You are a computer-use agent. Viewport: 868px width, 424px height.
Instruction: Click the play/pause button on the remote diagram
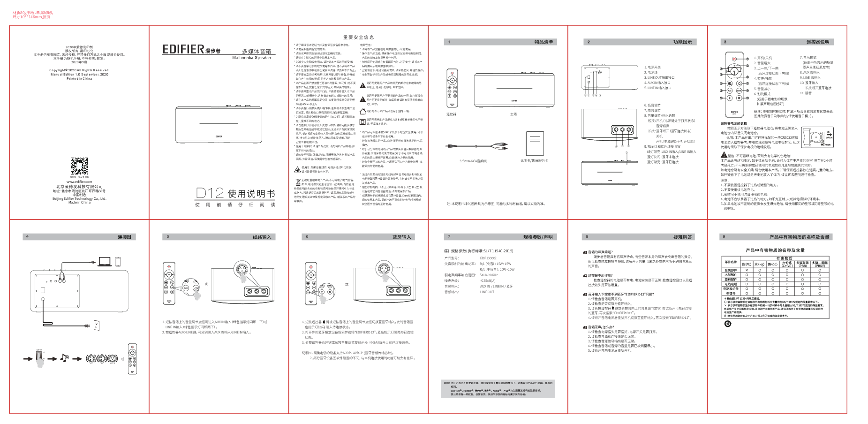[x=734, y=71]
